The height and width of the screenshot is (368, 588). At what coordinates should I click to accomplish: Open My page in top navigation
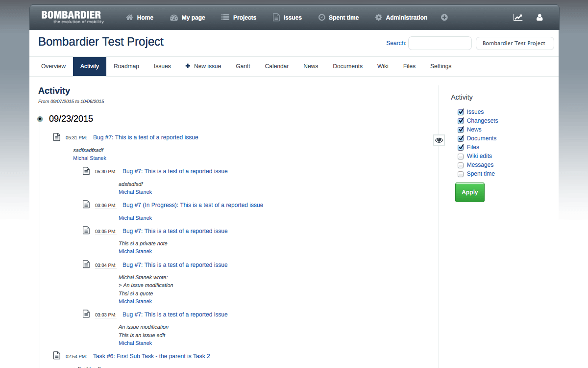coord(188,17)
